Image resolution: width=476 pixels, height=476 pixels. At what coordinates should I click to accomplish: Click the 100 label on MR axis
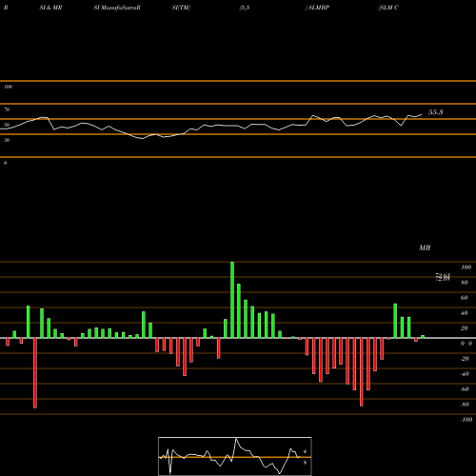[x=466, y=268]
